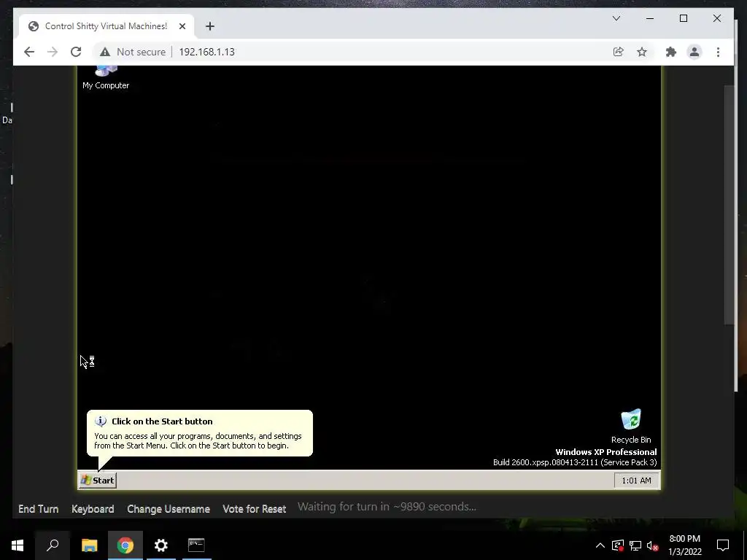Click the 'Click on the Start button' balloon tip

pyautogui.click(x=200, y=433)
